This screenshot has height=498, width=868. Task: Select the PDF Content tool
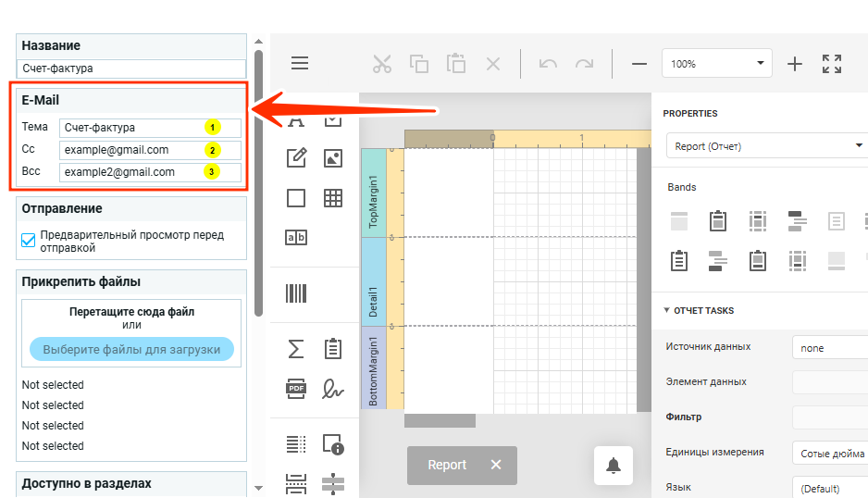pos(296,389)
